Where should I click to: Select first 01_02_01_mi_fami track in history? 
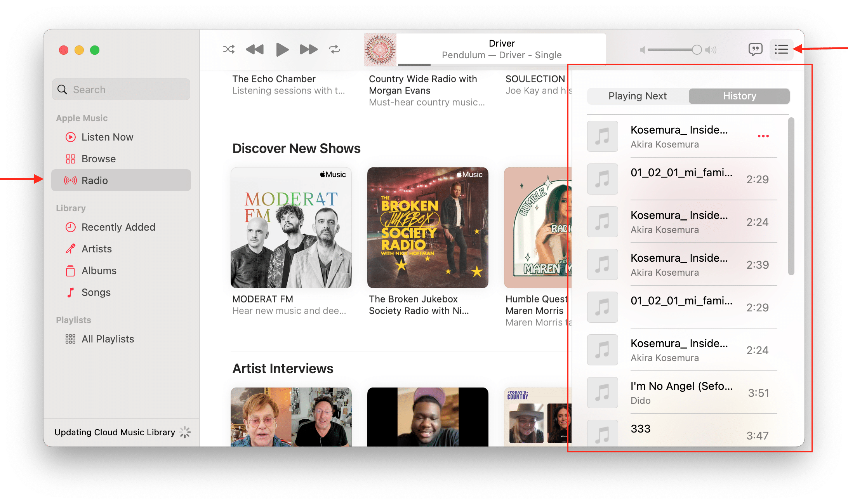tap(682, 179)
